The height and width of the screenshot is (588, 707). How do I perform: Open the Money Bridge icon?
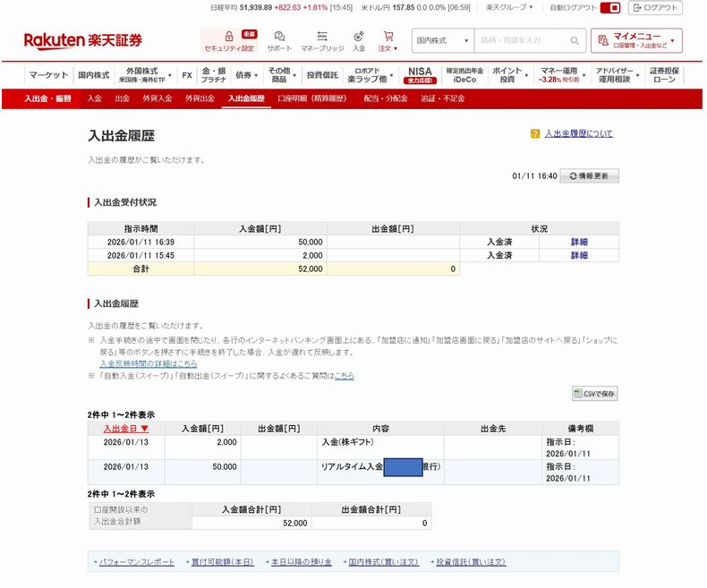coord(322,36)
